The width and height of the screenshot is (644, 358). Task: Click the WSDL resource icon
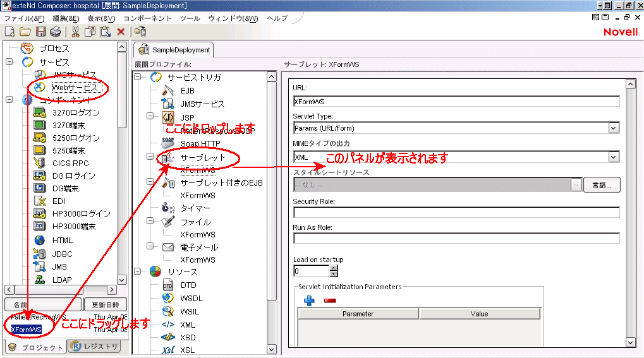point(168,298)
